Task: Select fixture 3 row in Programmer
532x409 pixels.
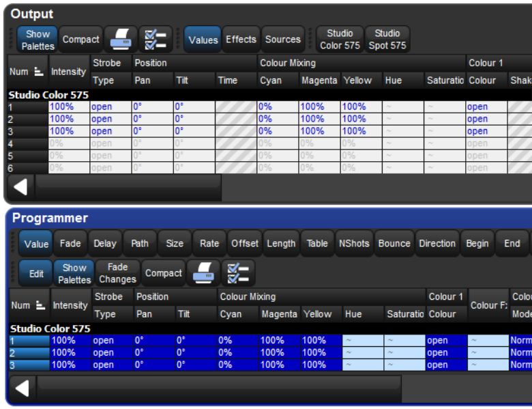Action: click(x=29, y=365)
